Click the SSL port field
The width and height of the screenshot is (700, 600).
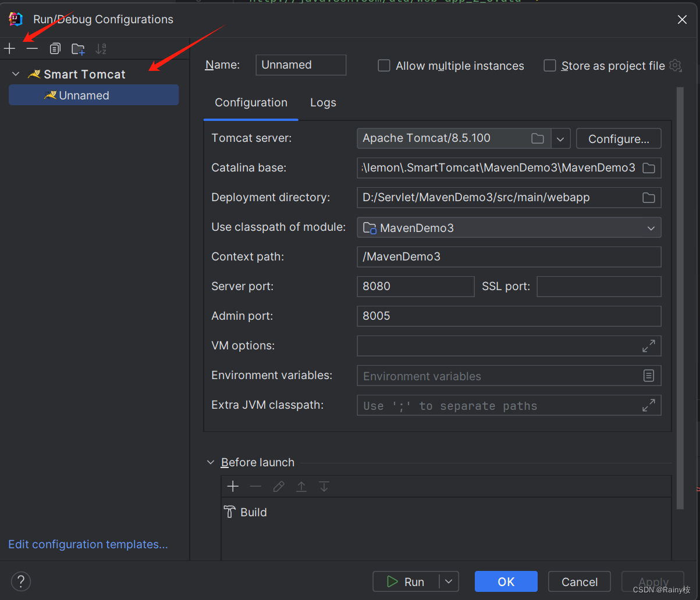(x=599, y=287)
